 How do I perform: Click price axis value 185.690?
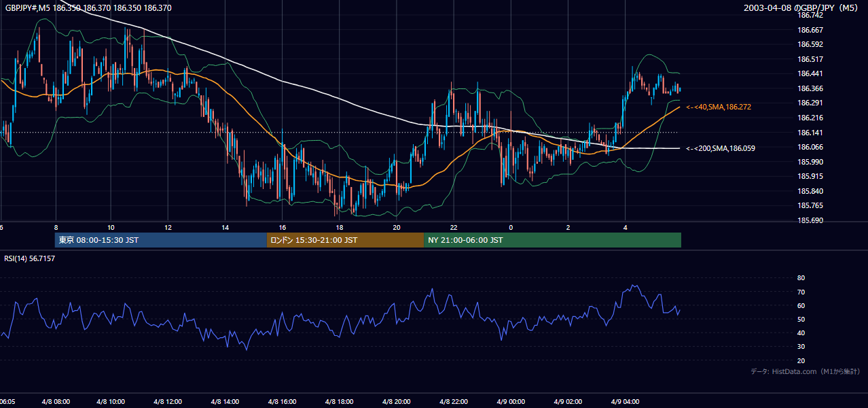coord(810,221)
